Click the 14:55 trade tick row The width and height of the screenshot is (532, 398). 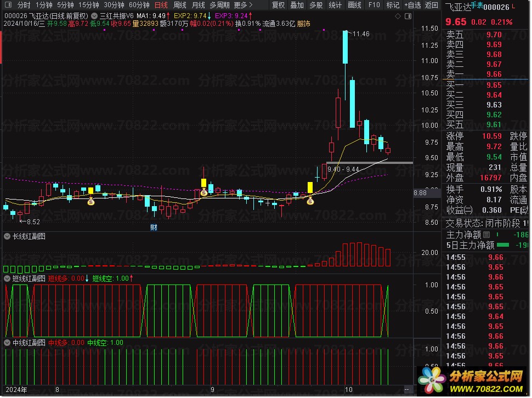click(485, 257)
